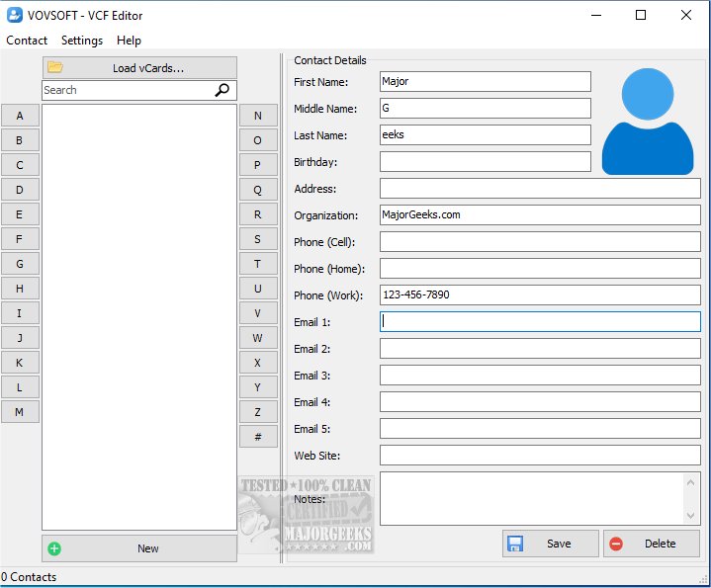Screen dimensions: 711x588
Task: Filter contacts by letter A
Action: tap(20, 116)
